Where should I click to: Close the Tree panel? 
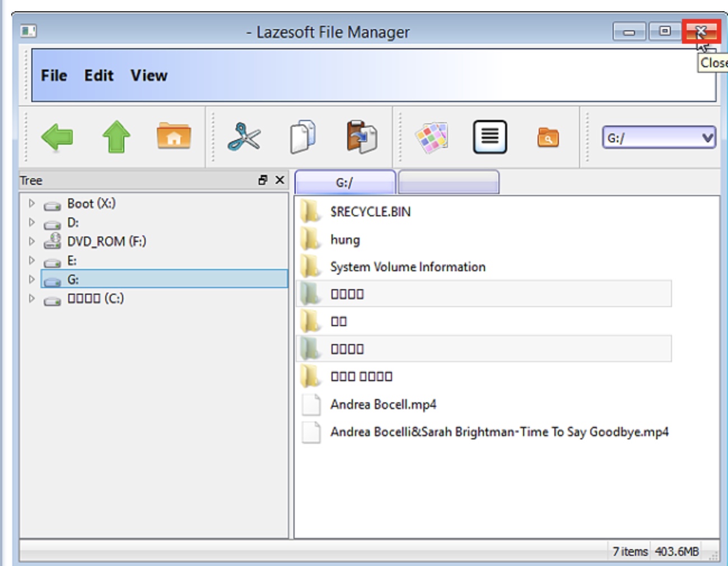(x=280, y=180)
